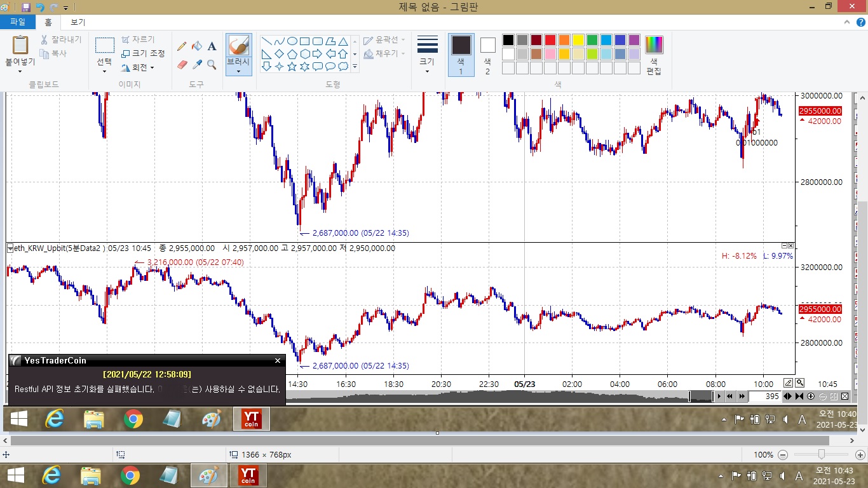This screenshot has width=868, height=488.
Task: Activate the 색 1 foreground color box
Action: (x=461, y=55)
